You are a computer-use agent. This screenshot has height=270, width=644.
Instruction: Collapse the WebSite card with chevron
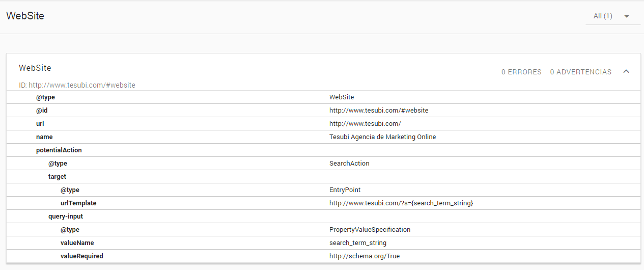pyautogui.click(x=626, y=71)
